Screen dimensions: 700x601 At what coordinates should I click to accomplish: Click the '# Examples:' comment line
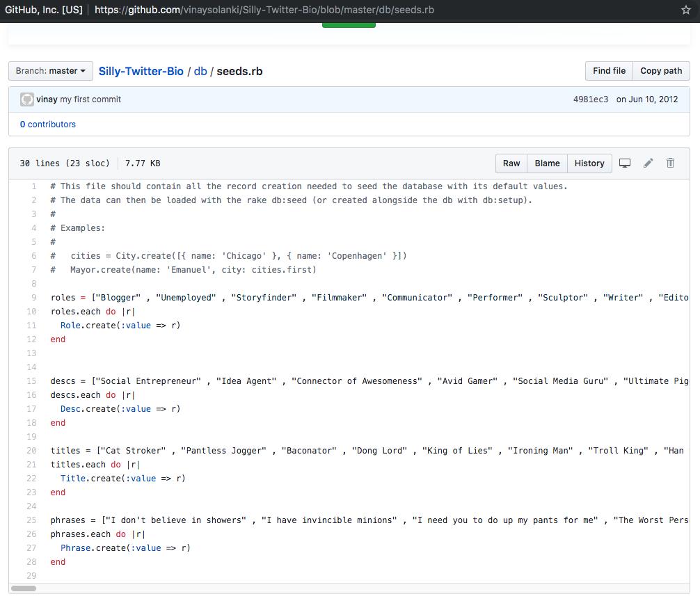point(78,228)
